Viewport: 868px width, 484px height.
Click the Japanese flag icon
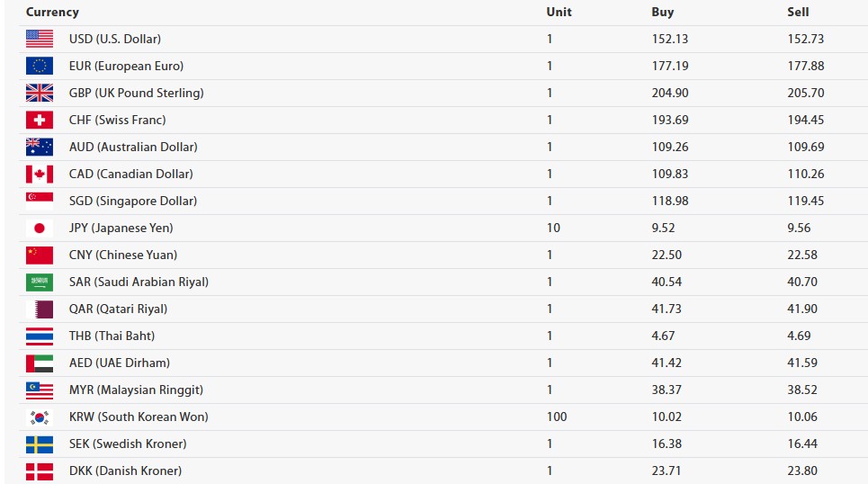click(40, 229)
